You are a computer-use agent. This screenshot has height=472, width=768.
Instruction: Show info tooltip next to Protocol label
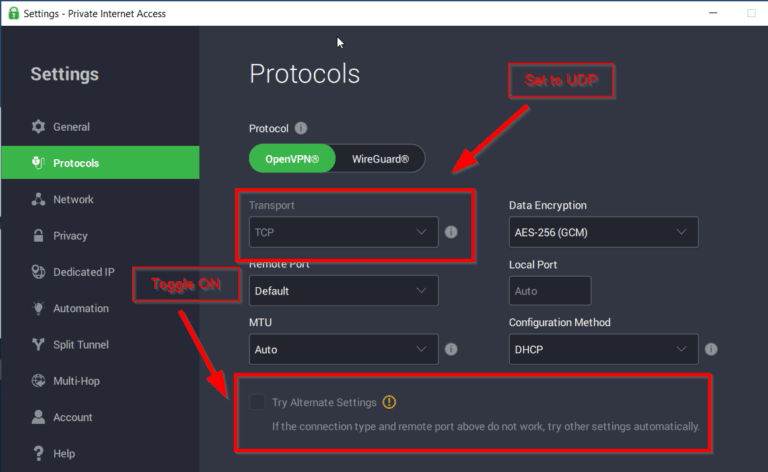tap(301, 128)
